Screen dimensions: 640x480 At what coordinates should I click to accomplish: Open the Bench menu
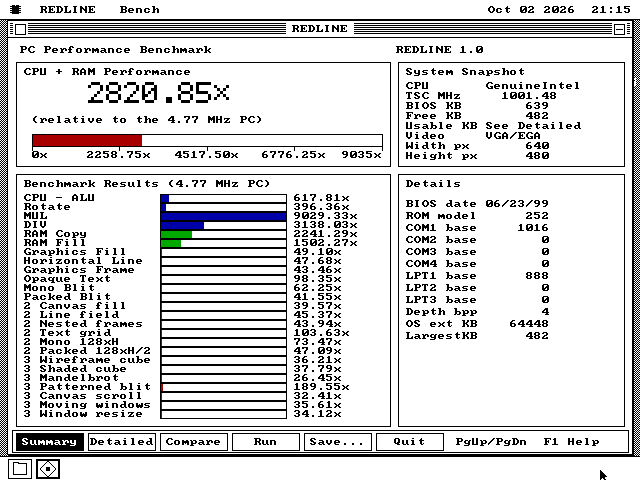coord(139,9)
